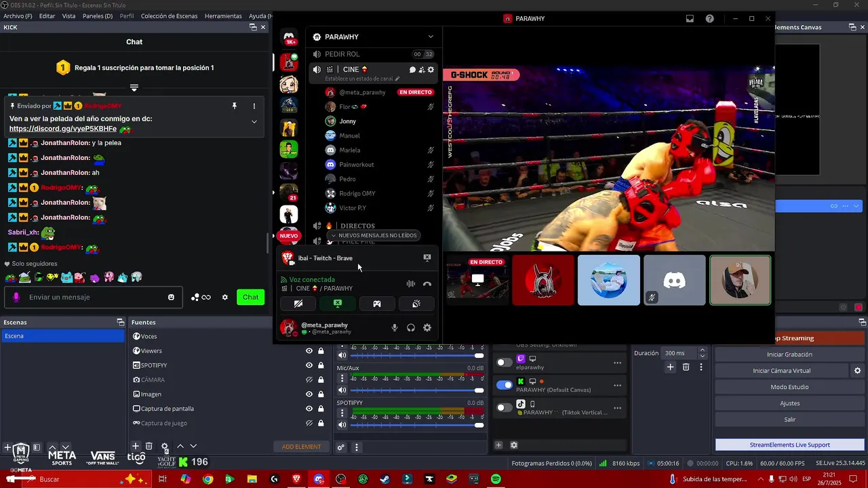The image size is (868, 488).
Task: Hide the Imagen source
Action: pyautogui.click(x=309, y=394)
